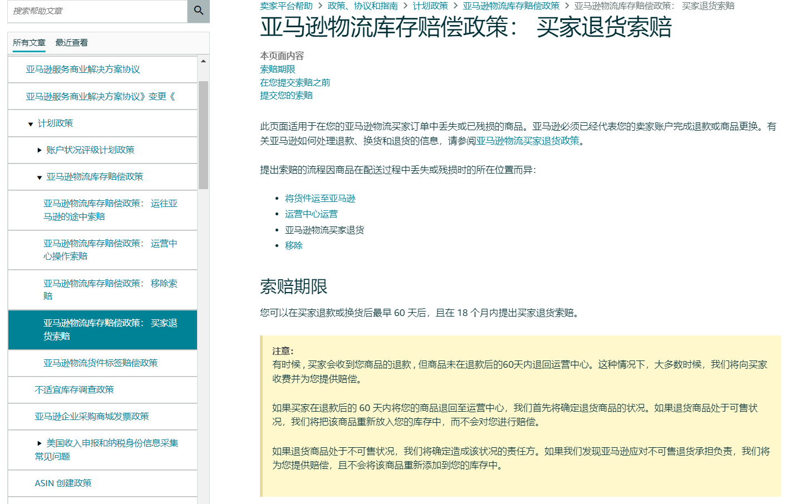This screenshot has height=504, width=812.
Task: Collapse the 亚马逊物流库存赔偿政策 section
Action: pos(38,177)
